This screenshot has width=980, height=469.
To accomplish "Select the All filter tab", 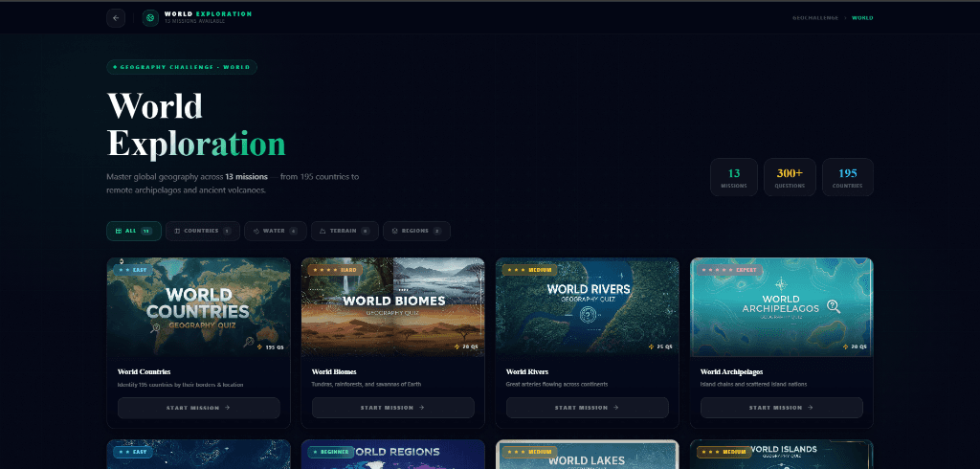I will tap(134, 231).
